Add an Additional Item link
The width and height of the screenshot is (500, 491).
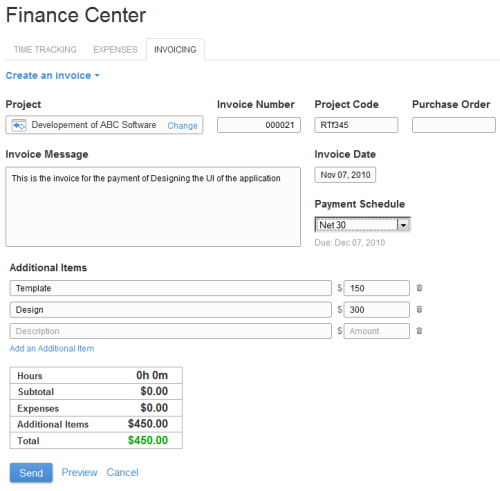click(52, 348)
